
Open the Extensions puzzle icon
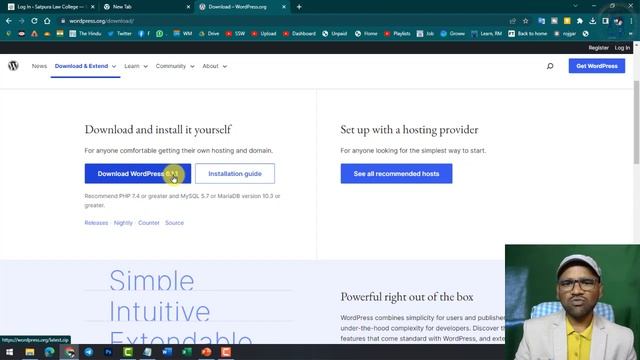tap(580, 21)
